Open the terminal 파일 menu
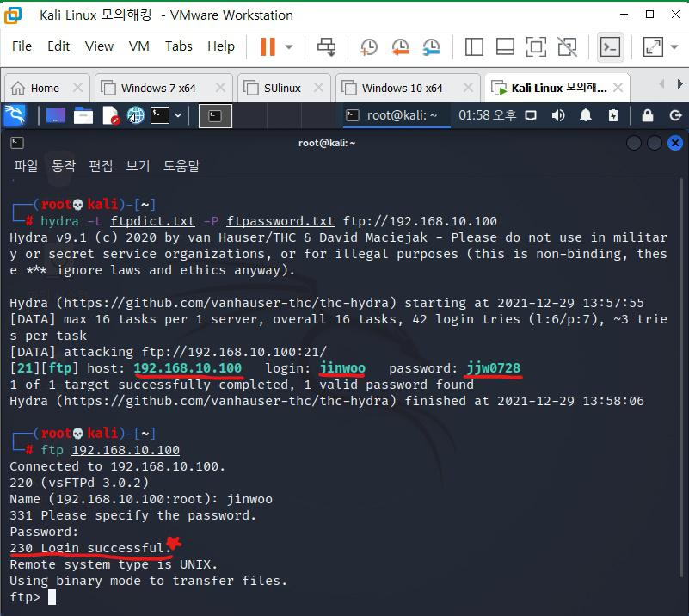Screen dimensions: 689x616 pyautogui.click(x=26, y=166)
